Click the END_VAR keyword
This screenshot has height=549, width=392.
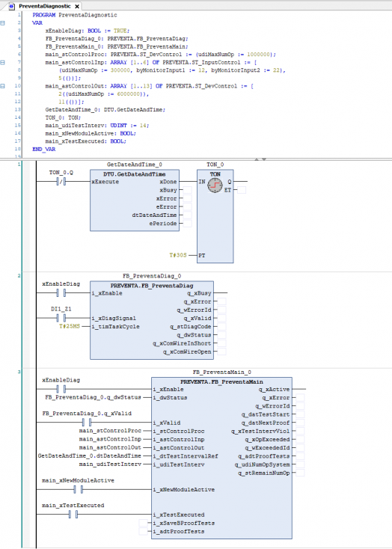tap(44, 149)
